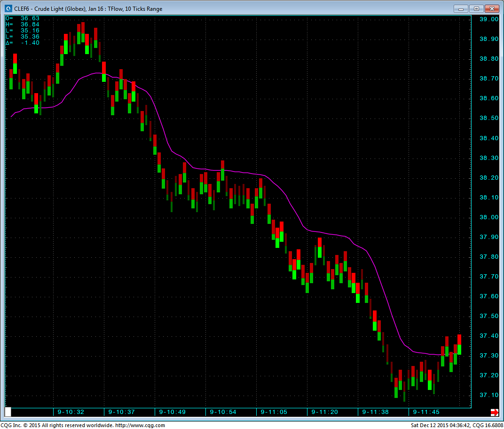Click the CQG app icon in title bar
Viewport: 504px width, 429px height.
coord(8,8)
